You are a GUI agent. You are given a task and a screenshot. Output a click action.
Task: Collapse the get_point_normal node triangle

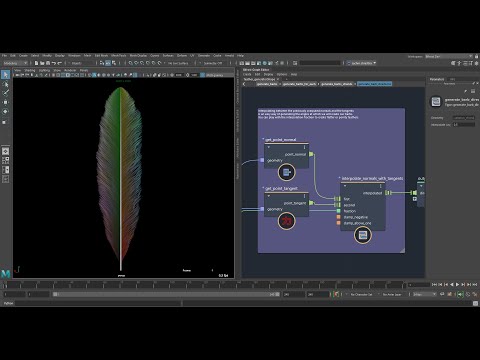point(269,147)
